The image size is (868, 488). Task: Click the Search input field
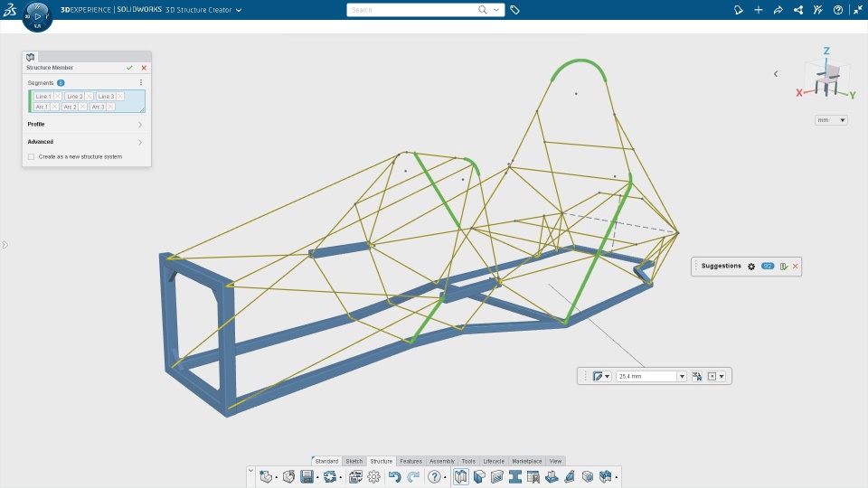pos(412,10)
